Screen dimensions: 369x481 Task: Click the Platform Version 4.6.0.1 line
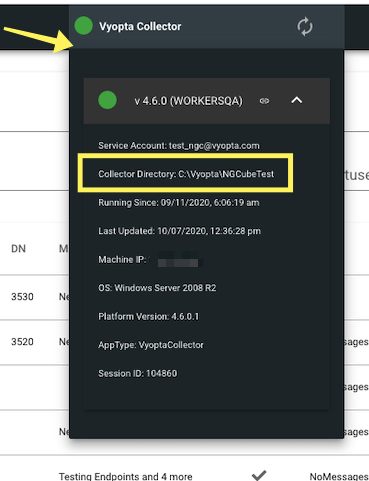point(148,316)
